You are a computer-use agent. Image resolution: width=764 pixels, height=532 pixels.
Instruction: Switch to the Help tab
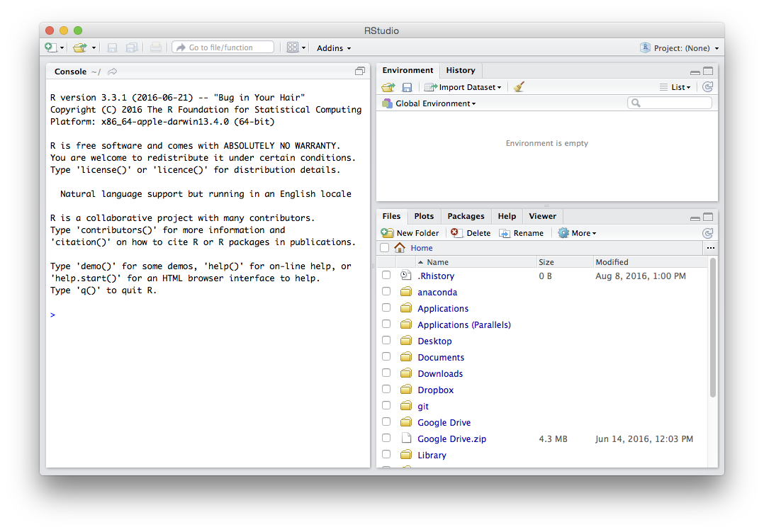pos(507,216)
